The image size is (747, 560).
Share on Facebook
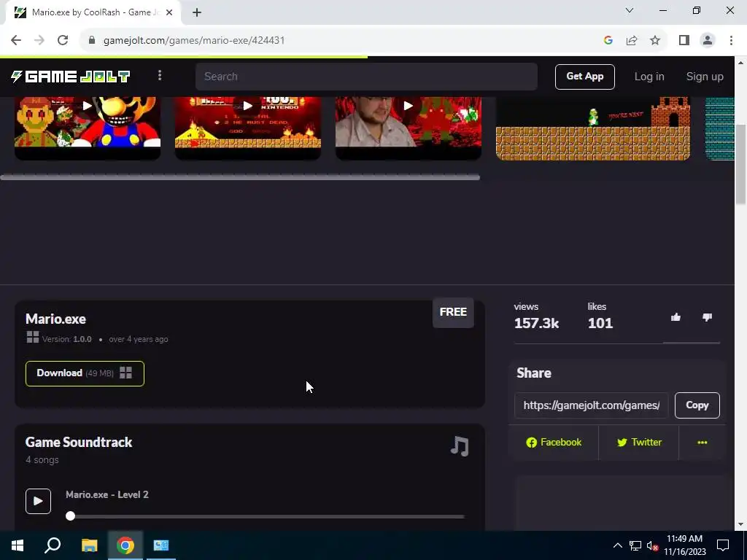[x=554, y=443]
